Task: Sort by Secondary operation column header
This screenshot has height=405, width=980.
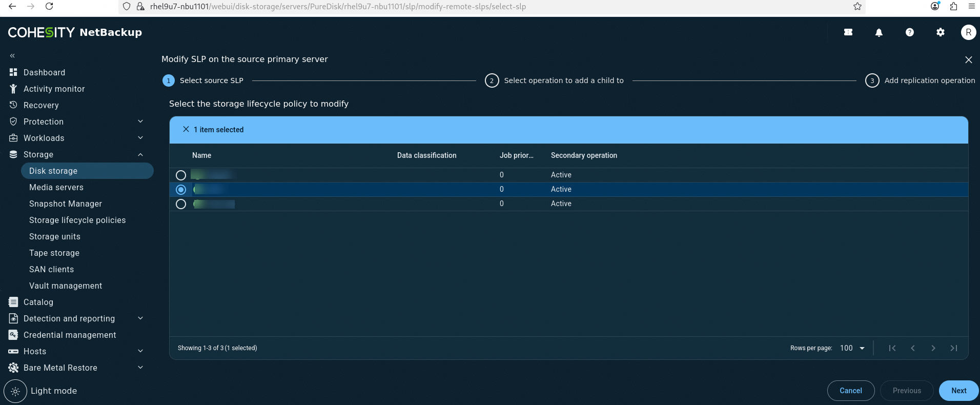Action: (584, 155)
